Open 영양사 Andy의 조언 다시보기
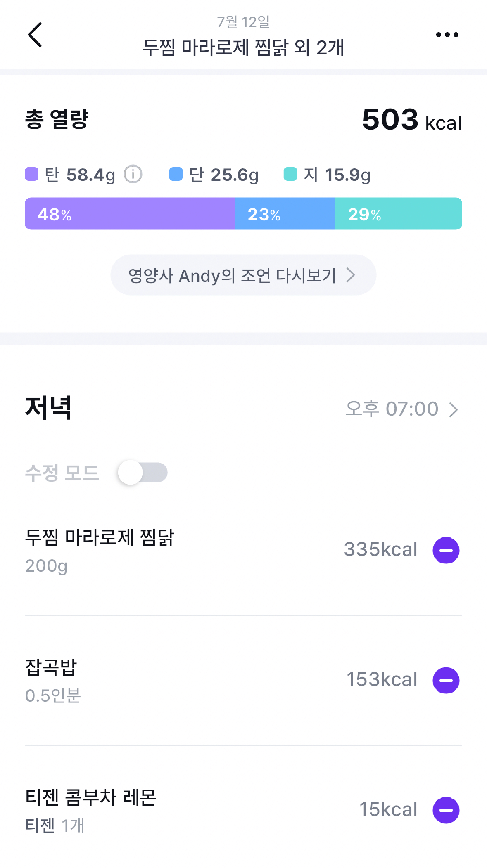Viewport: 487px width, 868px height. (233, 275)
